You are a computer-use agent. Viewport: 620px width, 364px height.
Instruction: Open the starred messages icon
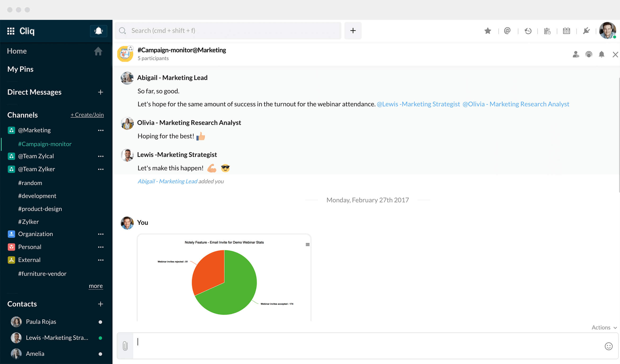click(x=488, y=31)
